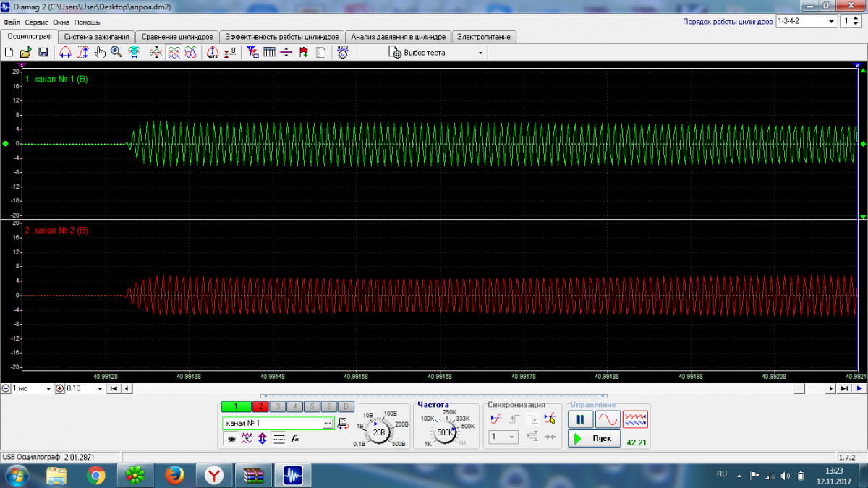Switch to the Система зажигания tab
This screenshot has width=868, height=488.
pos(96,37)
